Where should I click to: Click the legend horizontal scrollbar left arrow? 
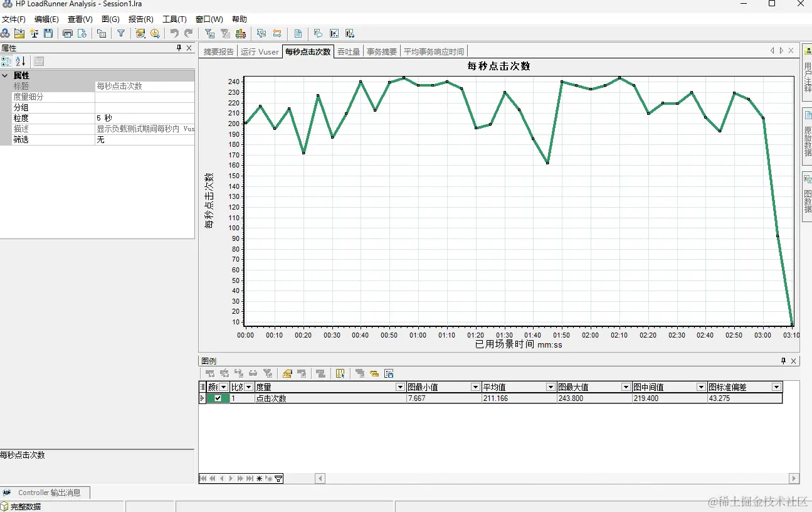320,479
